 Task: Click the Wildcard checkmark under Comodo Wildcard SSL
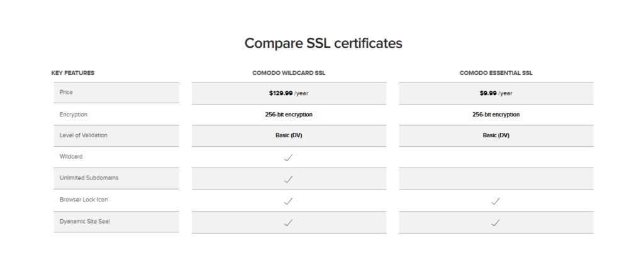point(288,157)
